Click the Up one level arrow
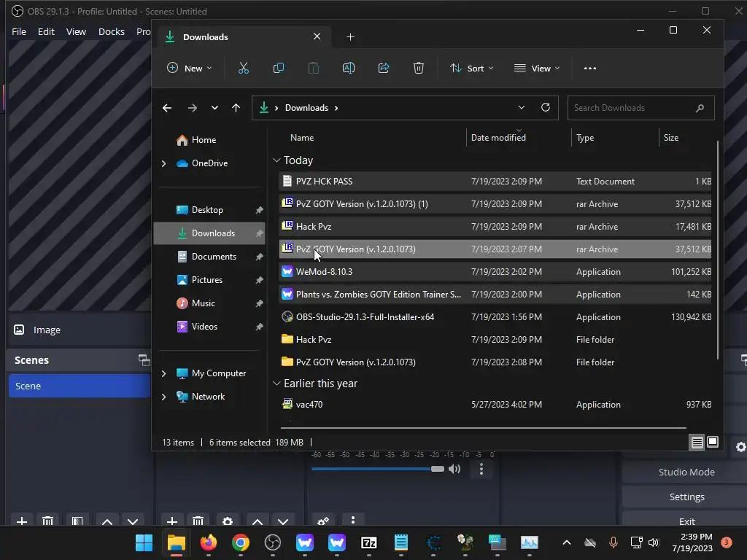 click(x=236, y=108)
